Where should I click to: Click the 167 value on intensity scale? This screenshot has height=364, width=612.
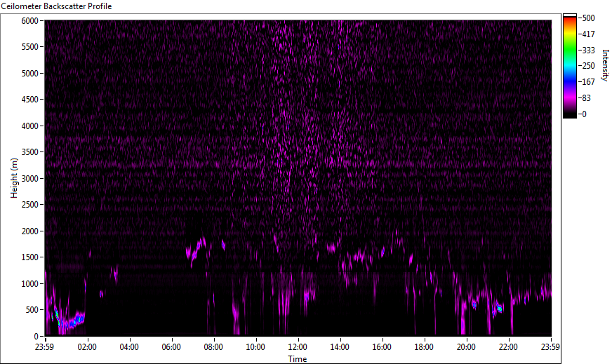(x=588, y=82)
